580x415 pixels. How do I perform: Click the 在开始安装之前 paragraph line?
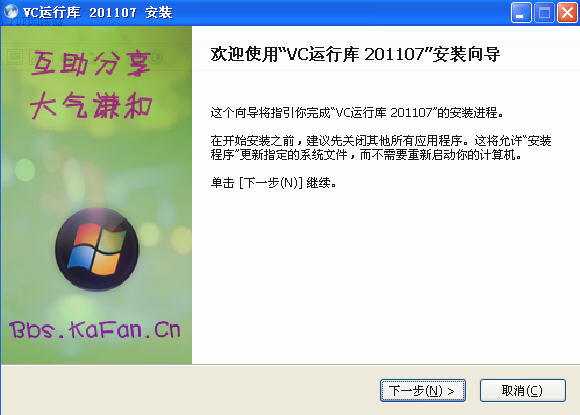(381, 141)
